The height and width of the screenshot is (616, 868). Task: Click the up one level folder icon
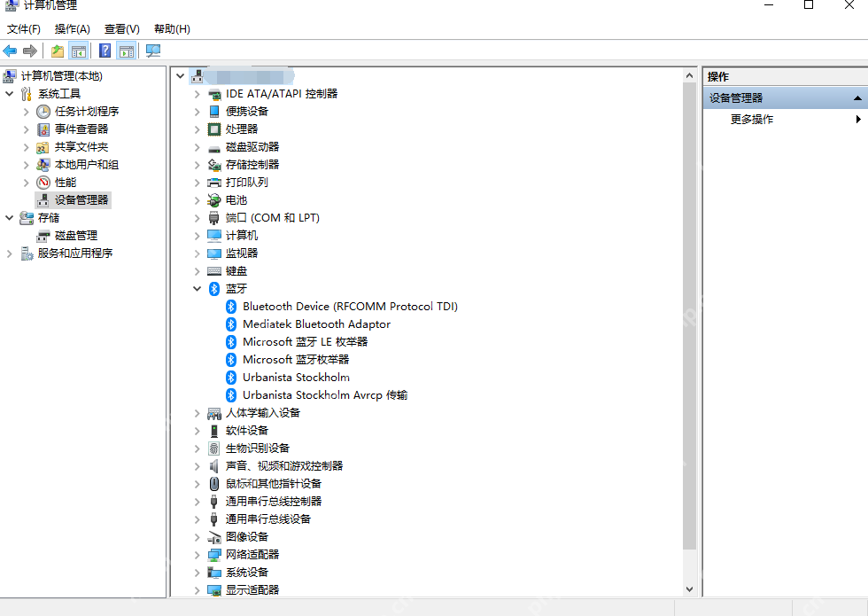click(57, 51)
